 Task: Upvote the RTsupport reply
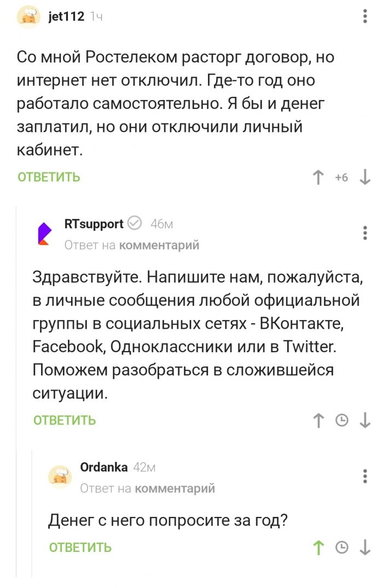pos(318,420)
